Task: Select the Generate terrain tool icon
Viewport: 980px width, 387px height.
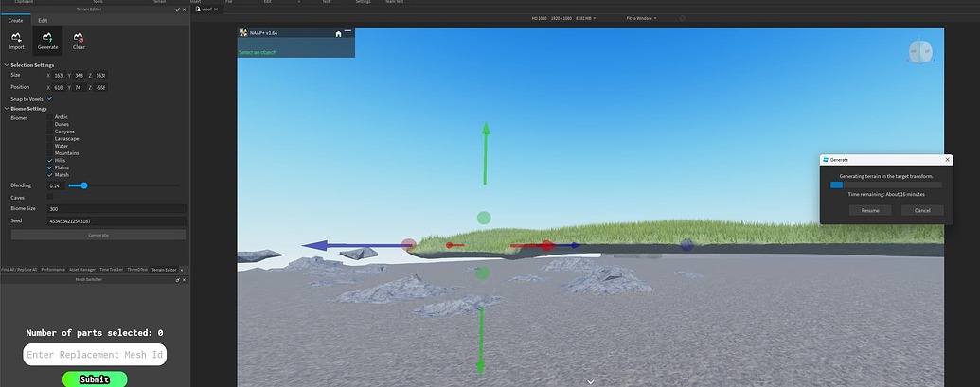Action: click(x=47, y=38)
